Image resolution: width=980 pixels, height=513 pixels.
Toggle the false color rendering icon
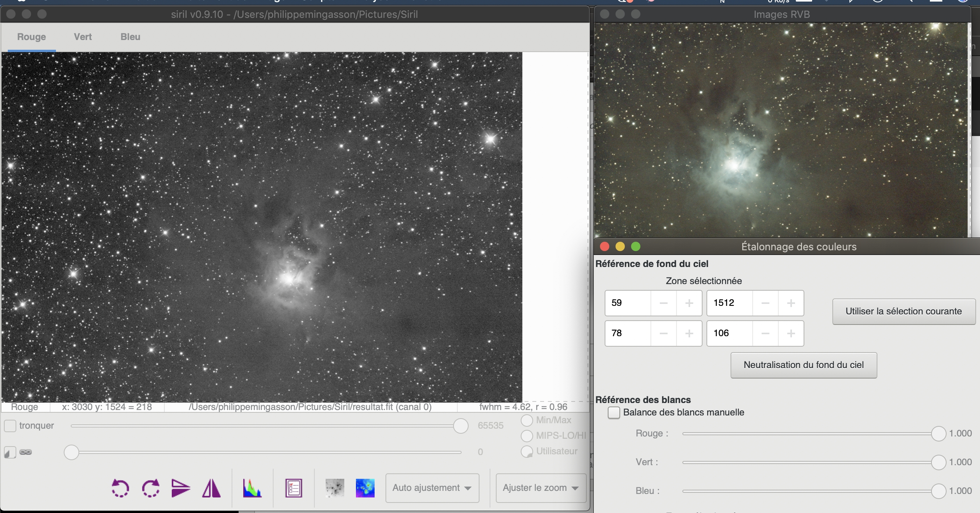365,488
